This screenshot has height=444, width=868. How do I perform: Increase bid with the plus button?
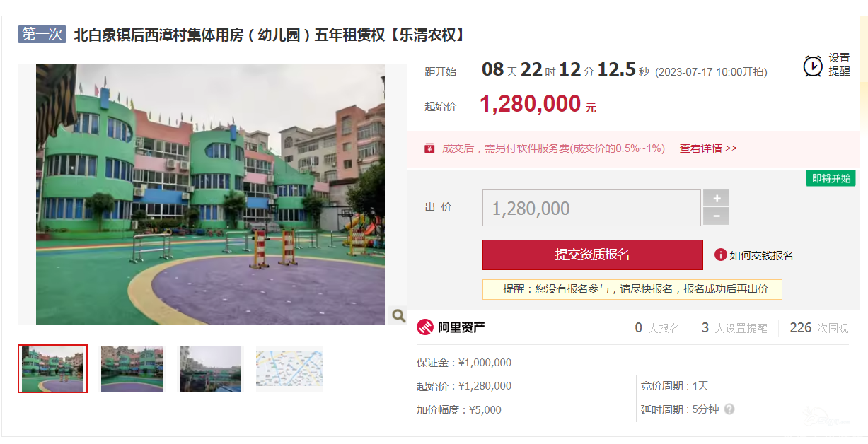click(x=716, y=198)
